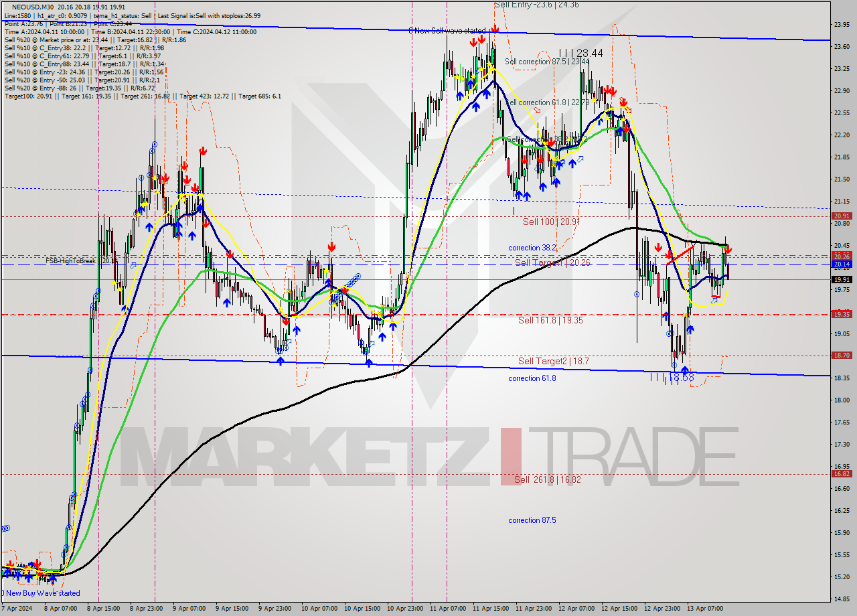The height and width of the screenshot is (616, 857).
Task: Click the 23.95 value on price axis
Action: pos(842,24)
